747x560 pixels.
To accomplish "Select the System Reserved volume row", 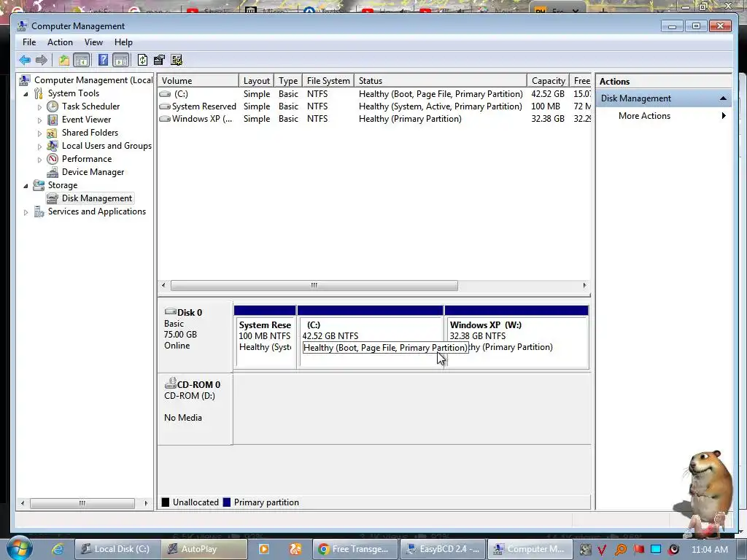I will coord(374,106).
